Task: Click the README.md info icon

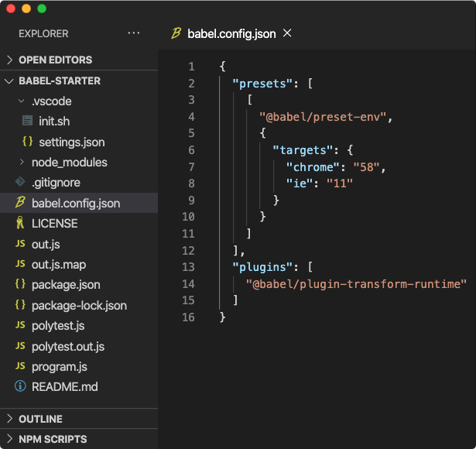Action: click(x=20, y=386)
